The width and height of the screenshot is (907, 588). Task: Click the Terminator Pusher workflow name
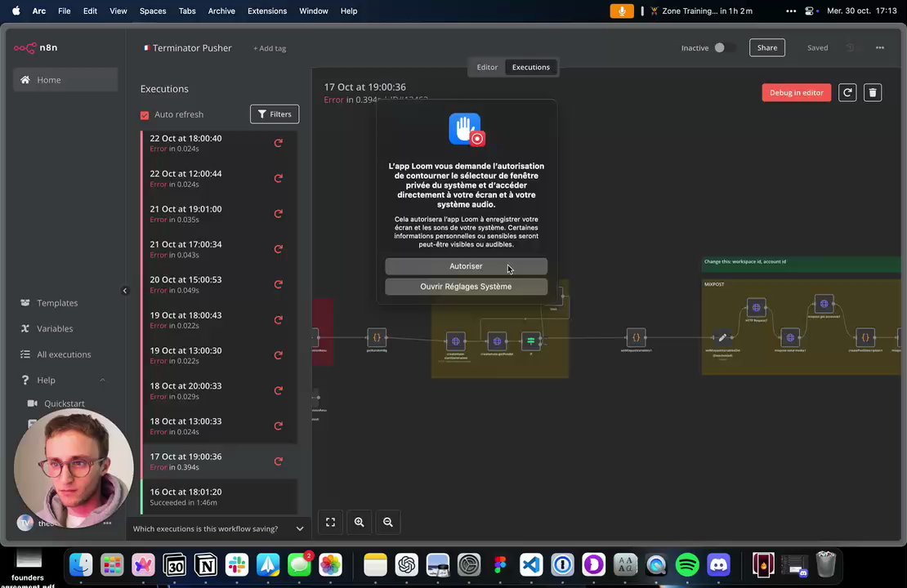point(192,48)
